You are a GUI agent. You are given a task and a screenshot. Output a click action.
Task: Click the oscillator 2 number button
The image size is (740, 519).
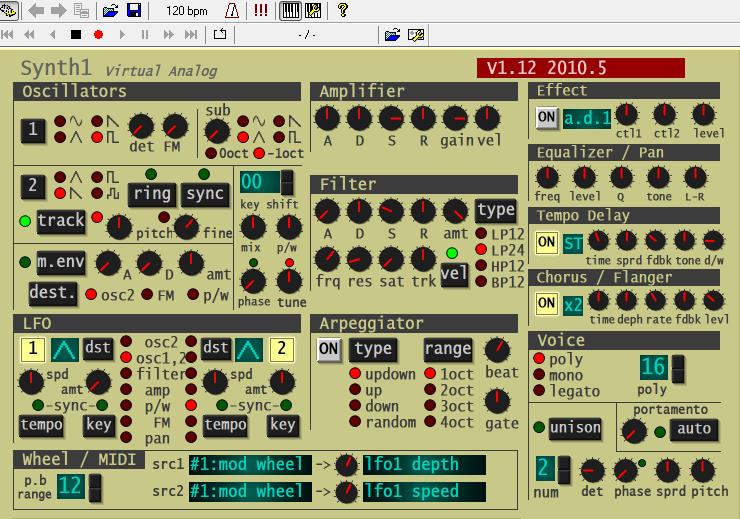point(33,185)
